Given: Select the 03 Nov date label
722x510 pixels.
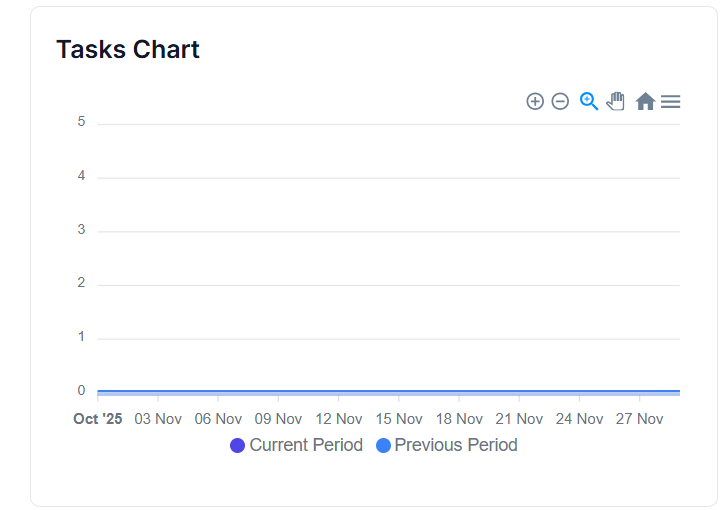Looking at the screenshot, I should tap(158, 419).
